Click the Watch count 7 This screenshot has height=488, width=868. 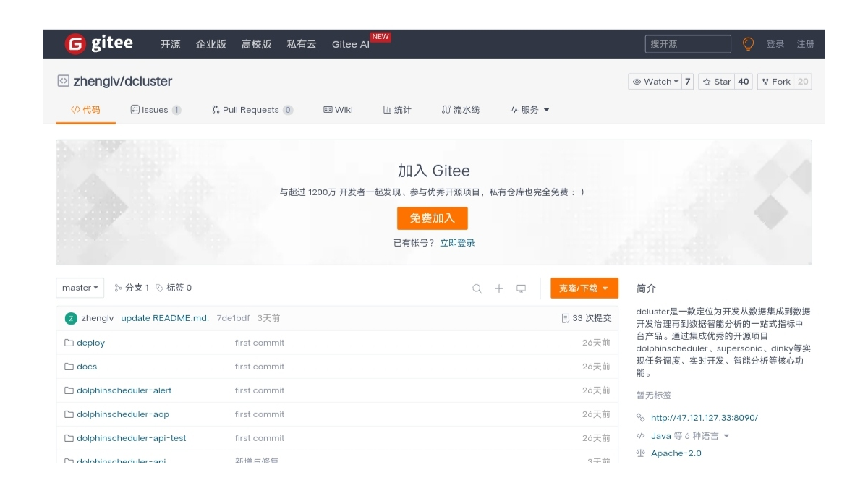pyautogui.click(x=687, y=82)
